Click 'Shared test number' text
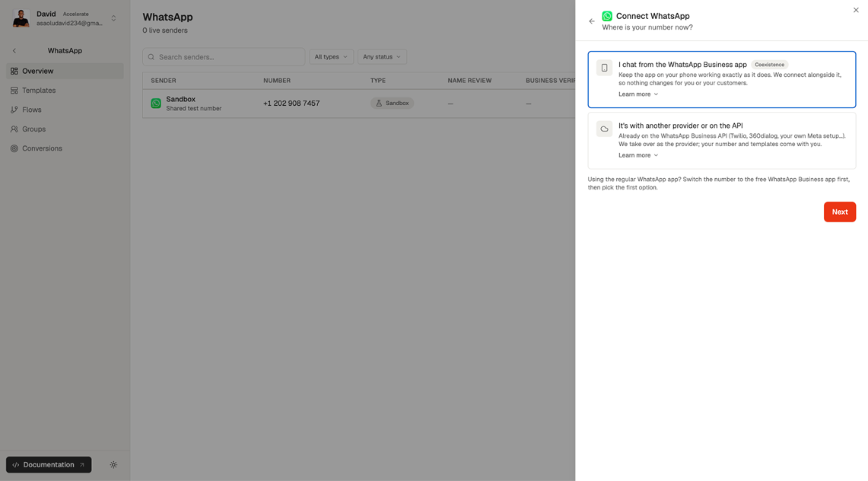868x481 pixels. (x=194, y=109)
